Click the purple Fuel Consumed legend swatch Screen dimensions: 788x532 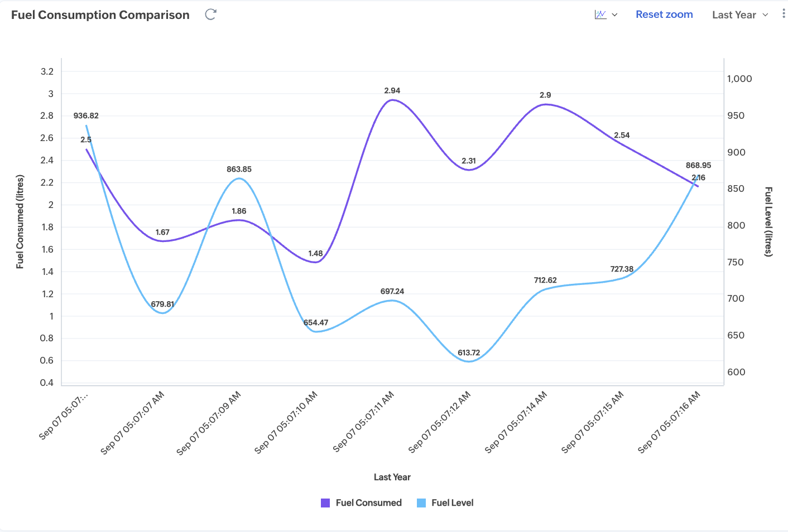tap(325, 503)
